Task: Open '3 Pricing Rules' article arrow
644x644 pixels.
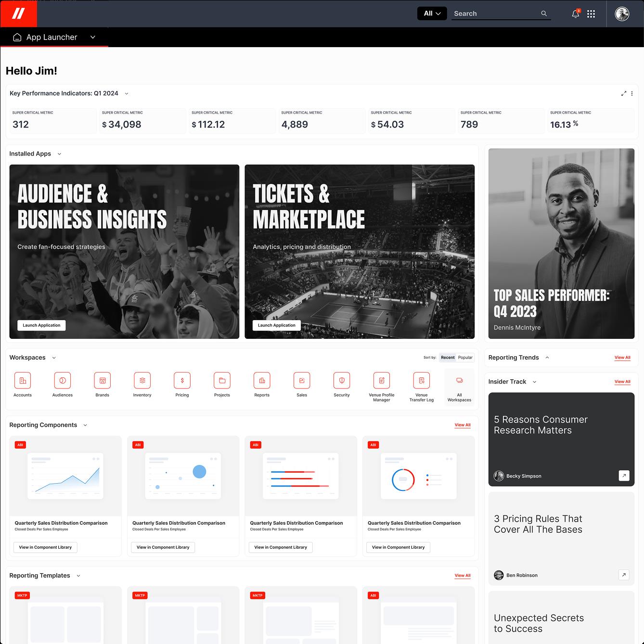Action: coord(624,575)
